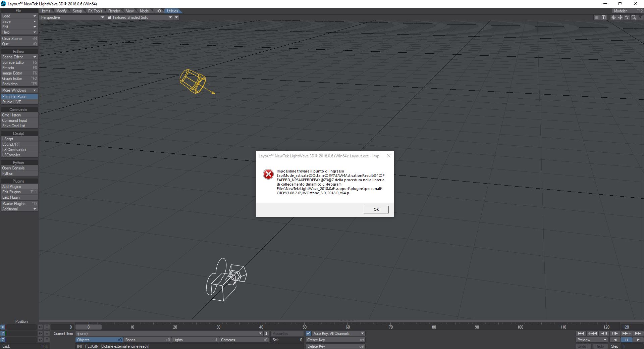Step forward one frame
Viewport: 644px width, 349px height.
click(615, 334)
